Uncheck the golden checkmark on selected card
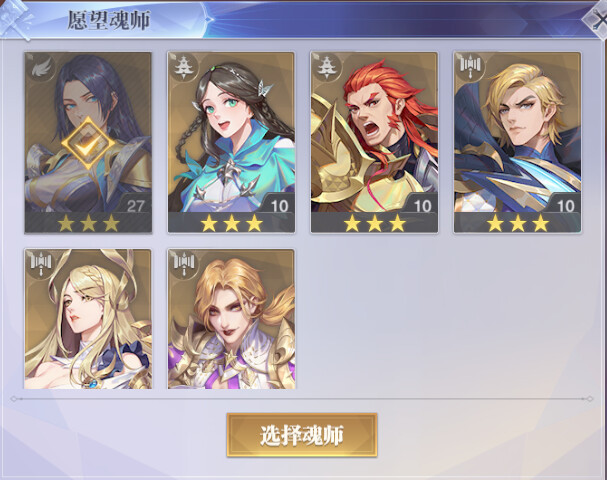The height and width of the screenshot is (480, 607). tap(88, 143)
